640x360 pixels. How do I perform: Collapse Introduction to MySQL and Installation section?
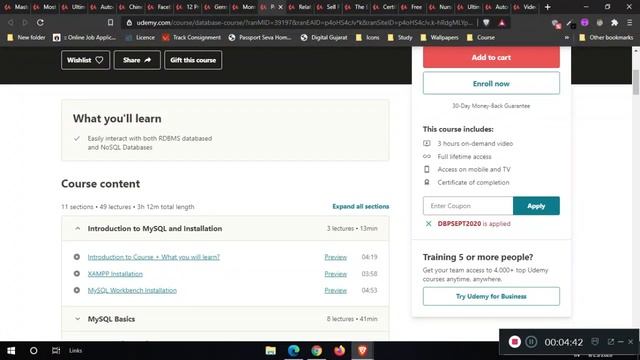coord(225,229)
